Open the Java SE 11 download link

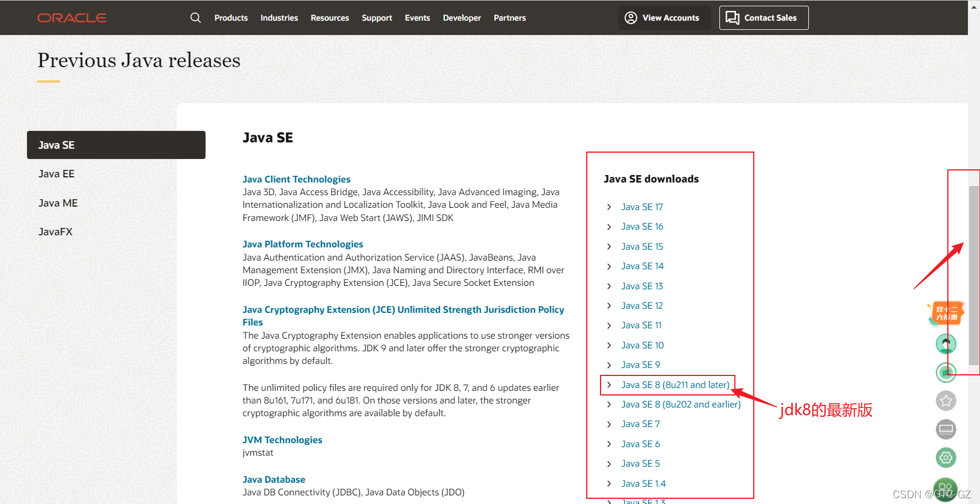(641, 325)
